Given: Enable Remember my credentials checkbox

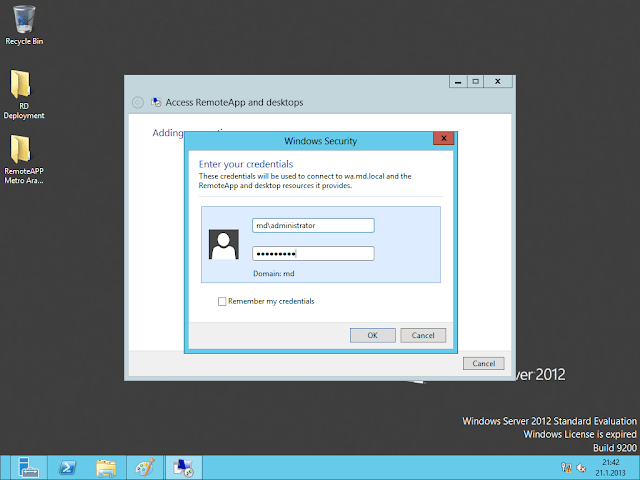Looking at the screenshot, I should (x=222, y=301).
